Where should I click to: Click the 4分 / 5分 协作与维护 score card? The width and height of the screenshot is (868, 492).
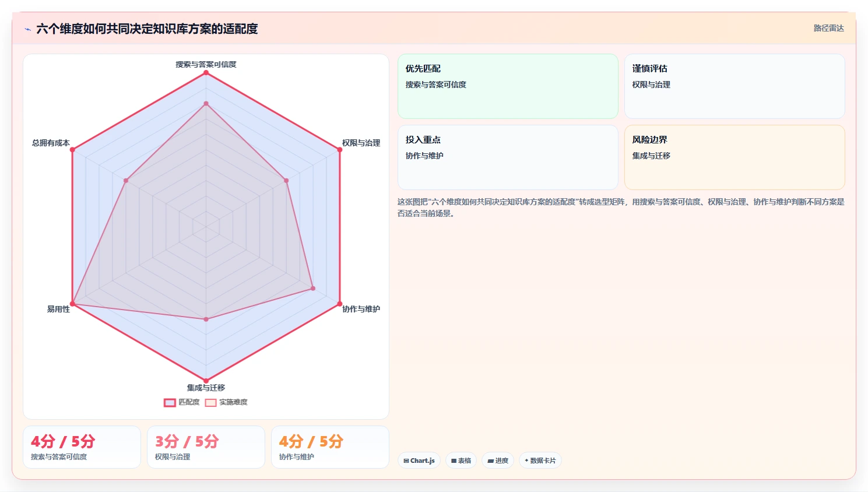click(330, 447)
